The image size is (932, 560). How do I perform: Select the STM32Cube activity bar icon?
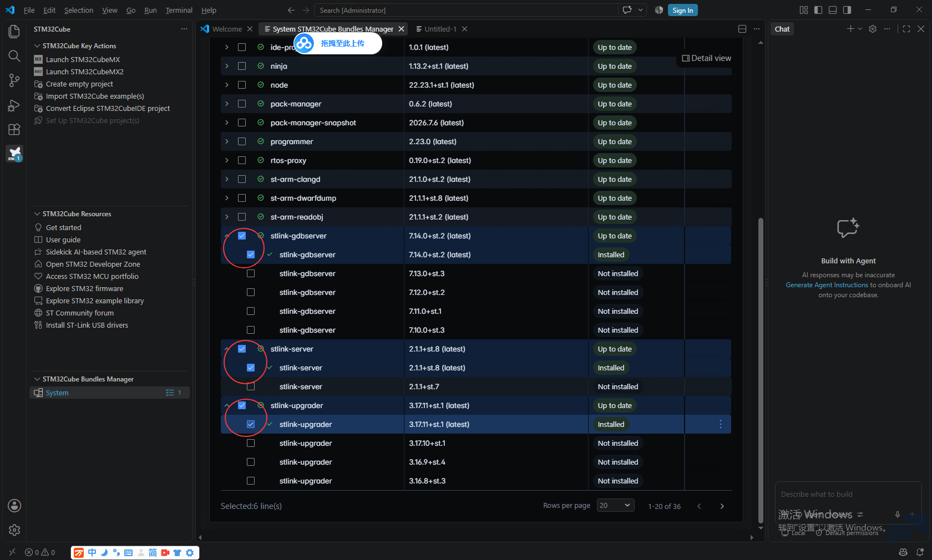tap(14, 154)
